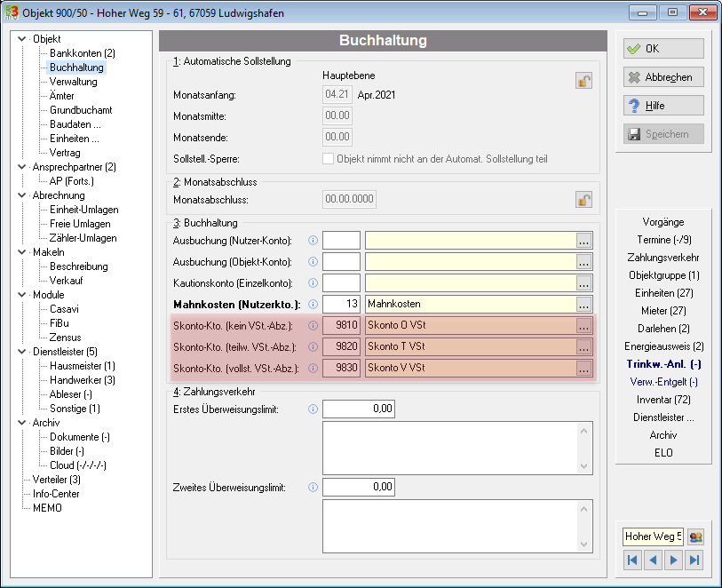Go to previous object record
722x588 pixels.
[x=653, y=560]
